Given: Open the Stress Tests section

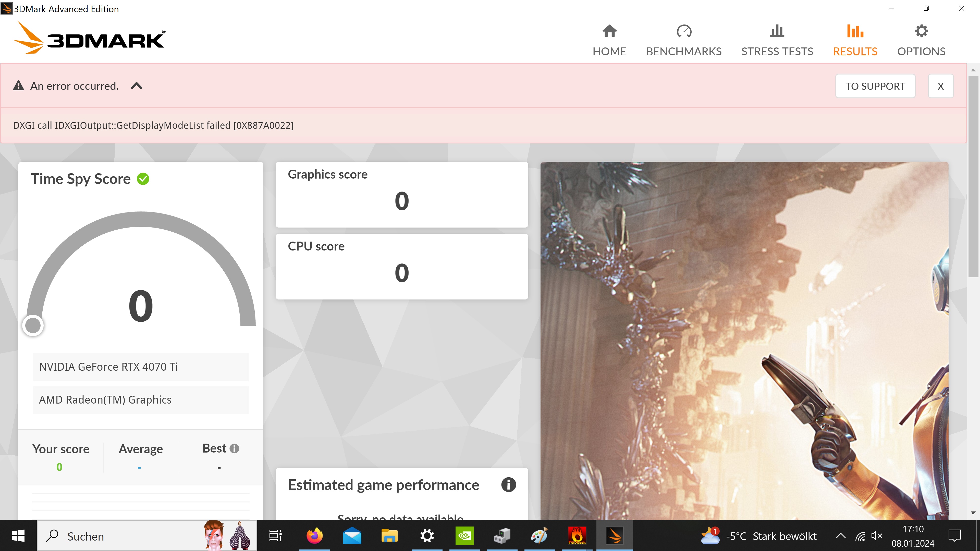Looking at the screenshot, I should [777, 40].
